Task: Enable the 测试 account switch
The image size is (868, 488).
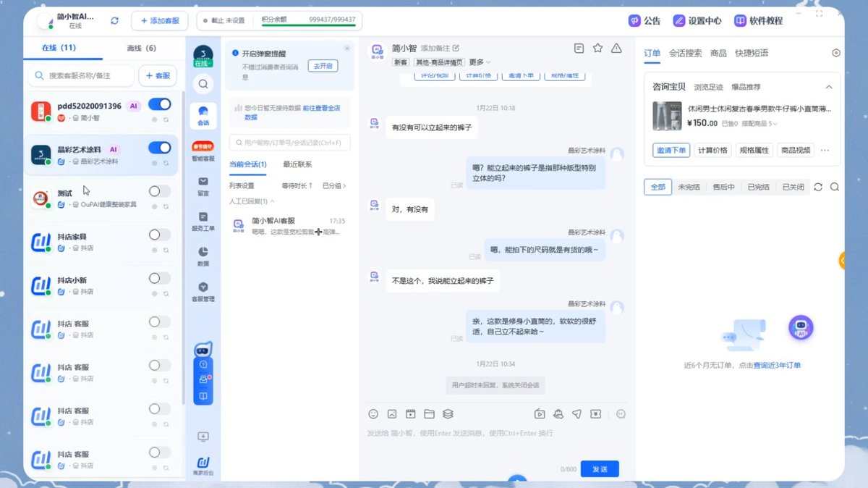Action: click(159, 191)
